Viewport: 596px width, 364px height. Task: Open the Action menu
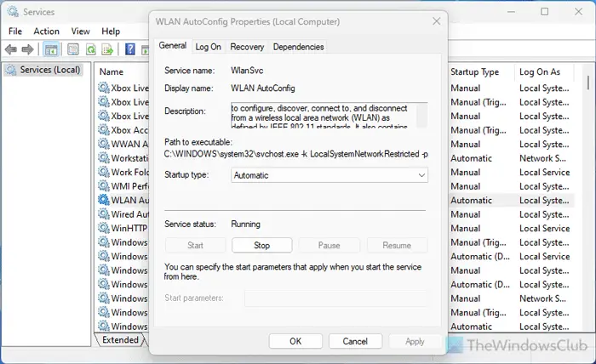[46, 31]
